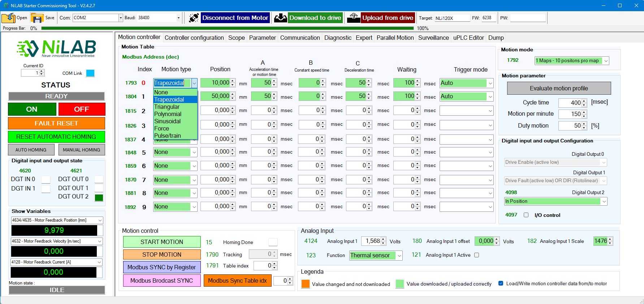The height and width of the screenshot is (304, 644).
Task: Click the Disconnect from Motor plug icon
Action: click(x=194, y=18)
